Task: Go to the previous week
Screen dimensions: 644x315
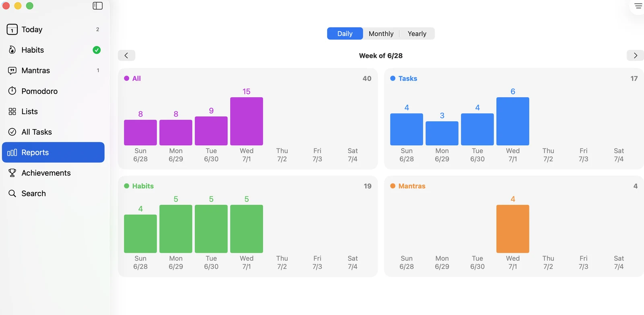Action: (x=126, y=56)
